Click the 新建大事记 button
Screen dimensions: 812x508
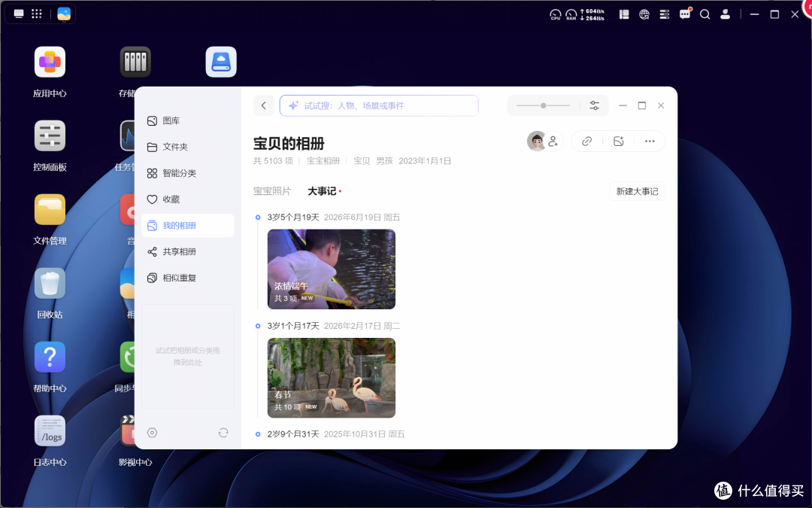(637, 191)
